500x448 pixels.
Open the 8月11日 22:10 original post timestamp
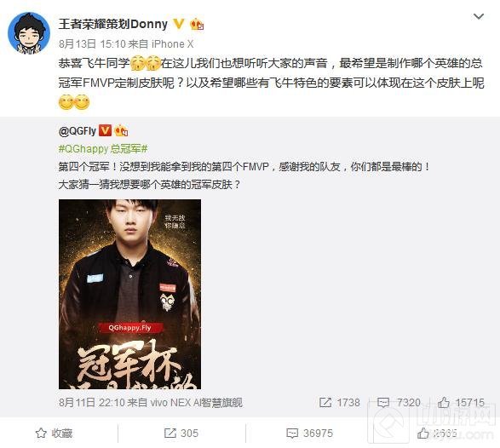click(92, 402)
